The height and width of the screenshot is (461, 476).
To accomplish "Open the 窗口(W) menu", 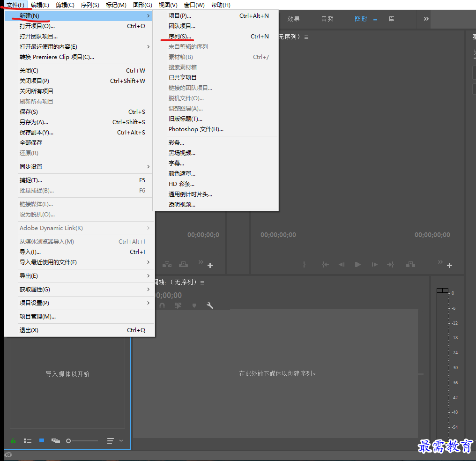I will tap(194, 5).
